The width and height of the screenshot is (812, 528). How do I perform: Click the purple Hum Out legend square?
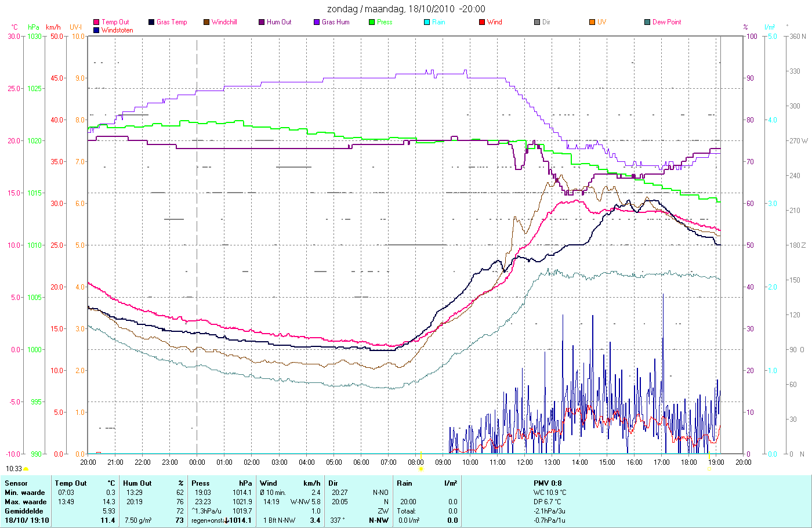coord(262,22)
